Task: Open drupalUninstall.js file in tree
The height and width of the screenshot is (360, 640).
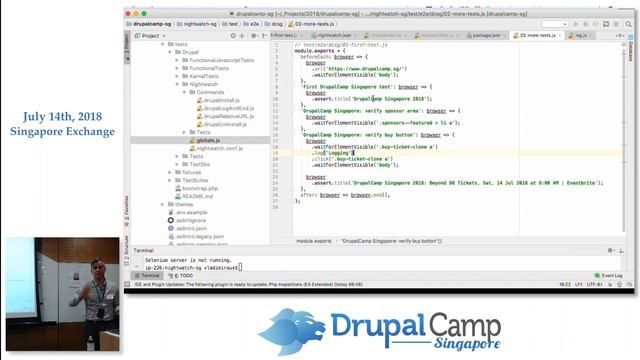Action: pyautogui.click(x=222, y=124)
